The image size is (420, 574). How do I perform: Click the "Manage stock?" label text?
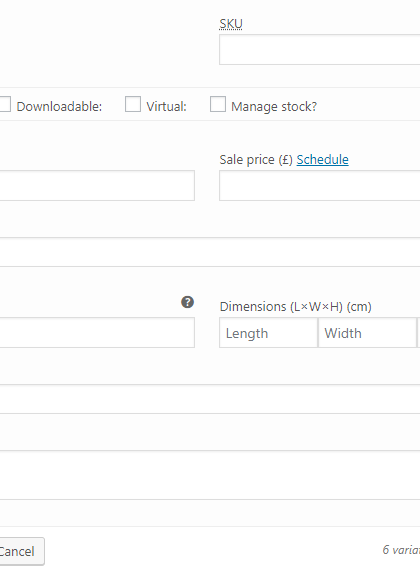tap(274, 107)
